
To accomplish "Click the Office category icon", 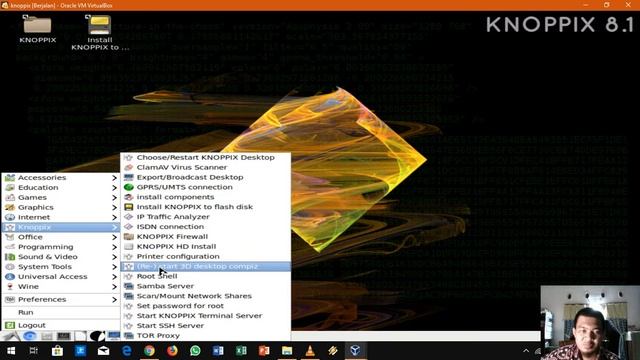I will point(10,237).
